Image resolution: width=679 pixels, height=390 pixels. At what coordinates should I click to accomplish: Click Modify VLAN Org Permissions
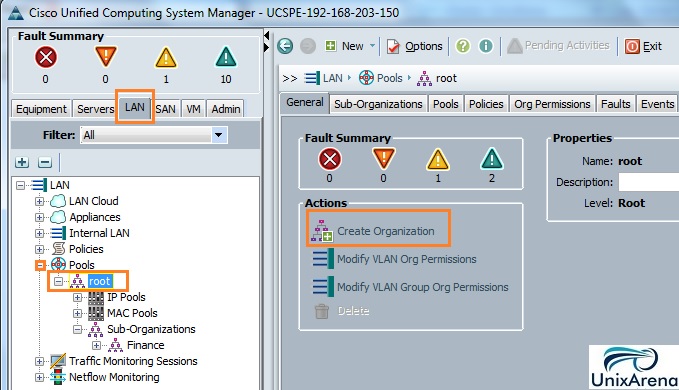[407, 259]
